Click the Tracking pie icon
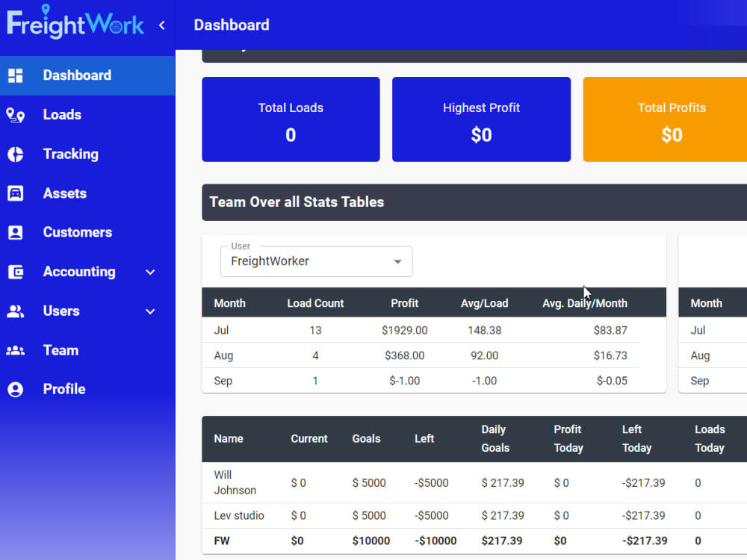The height and width of the screenshot is (560, 747). tap(15, 155)
